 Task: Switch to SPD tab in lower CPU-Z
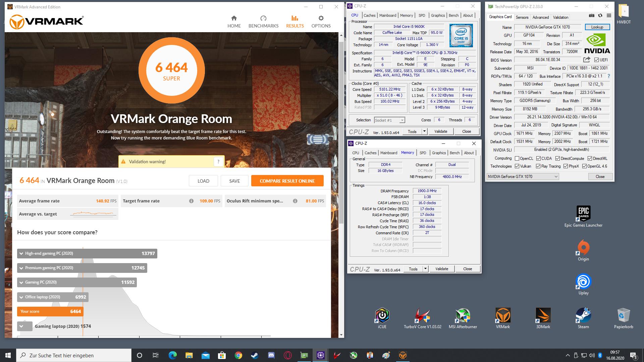point(423,153)
